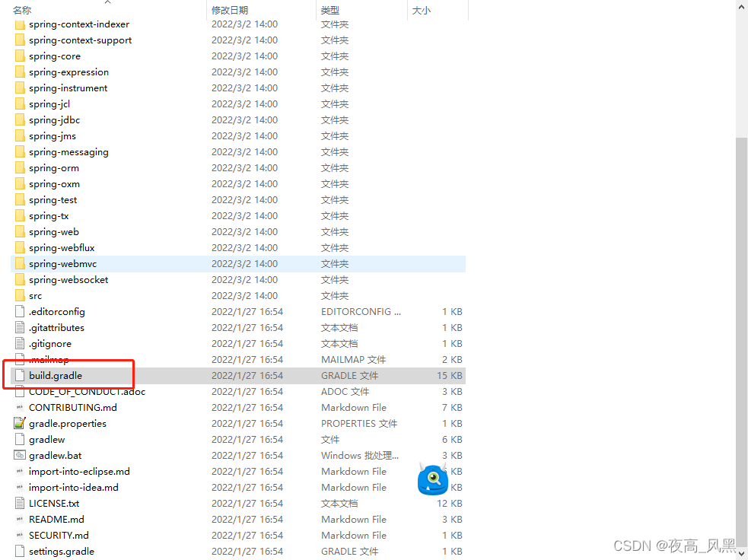
Task: Click the EDITORCONFIG type cell
Action: pyautogui.click(x=361, y=311)
